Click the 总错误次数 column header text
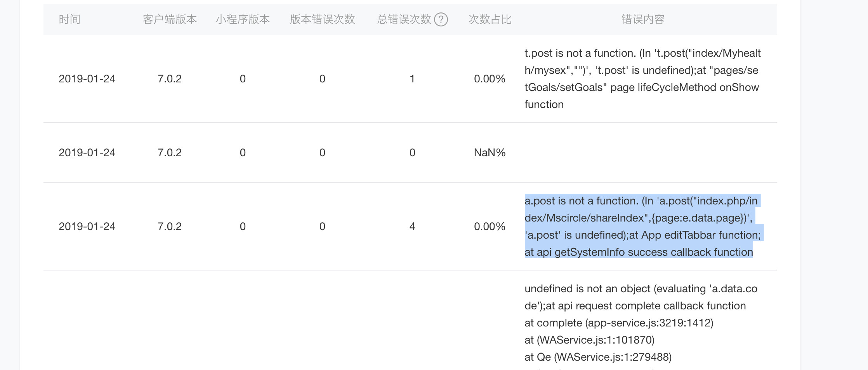Viewport: 868px width, 370px height. pos(404,19)
